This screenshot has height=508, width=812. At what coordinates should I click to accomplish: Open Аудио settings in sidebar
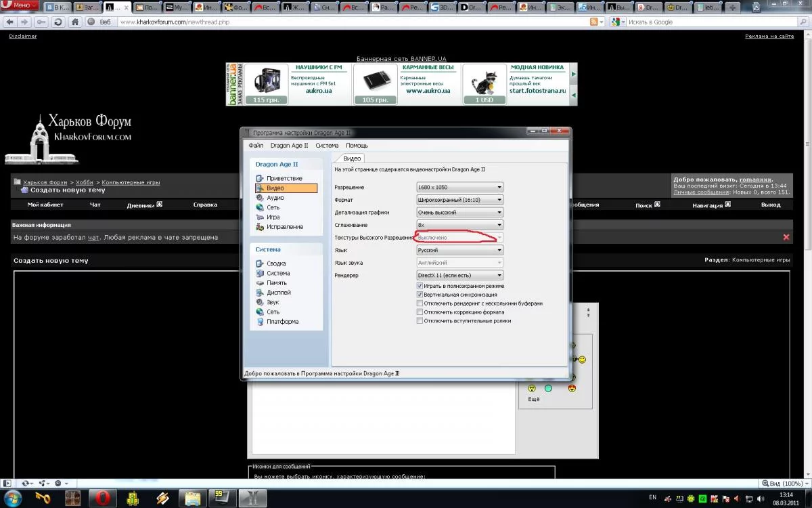(x=275, y=198)
